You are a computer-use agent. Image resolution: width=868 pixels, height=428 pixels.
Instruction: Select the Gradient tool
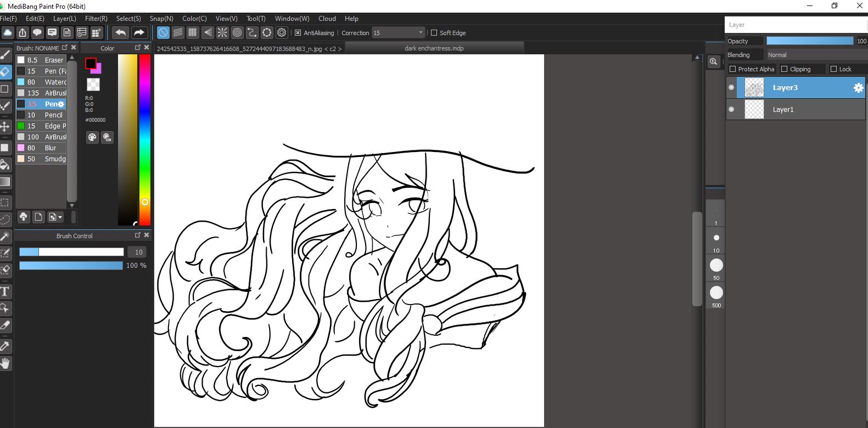point(5,182)
